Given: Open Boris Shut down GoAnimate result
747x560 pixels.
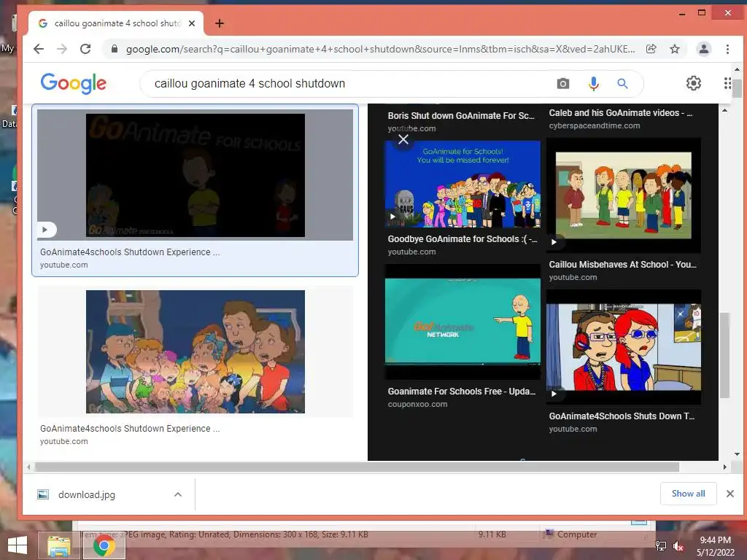Looking at the screenshot, I should click(461, 116).
